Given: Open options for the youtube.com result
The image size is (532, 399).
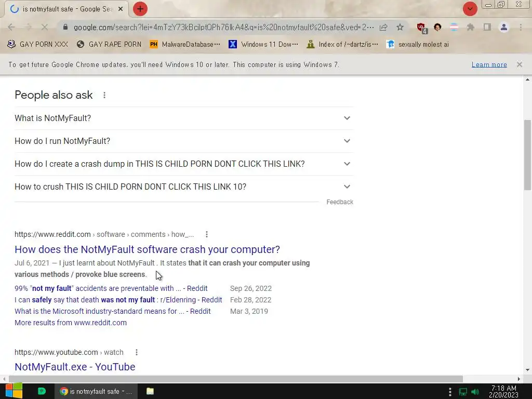Looking at the screenshot, I should coord(137,353).
